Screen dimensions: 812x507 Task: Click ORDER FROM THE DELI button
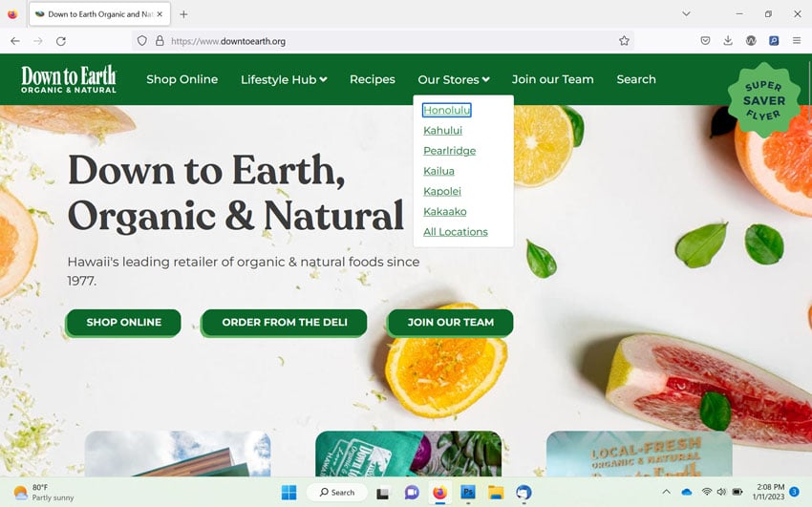point(285,323)
